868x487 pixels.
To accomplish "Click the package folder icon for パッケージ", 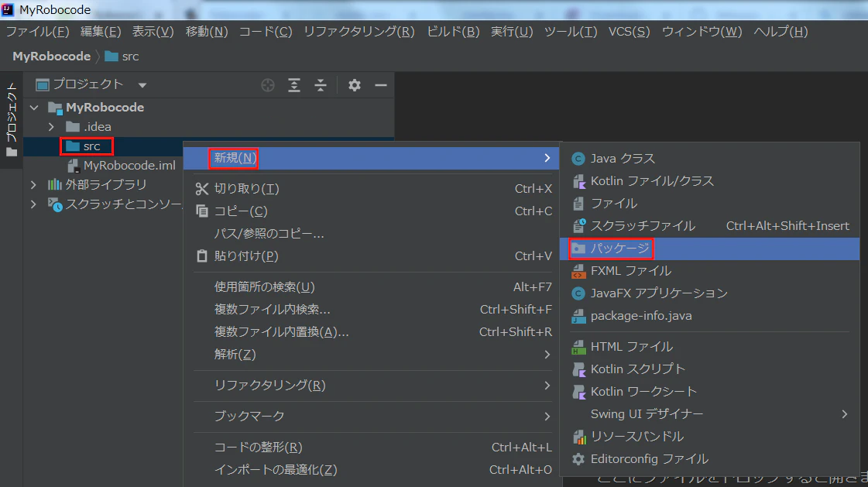I will (x=578, y=249).
